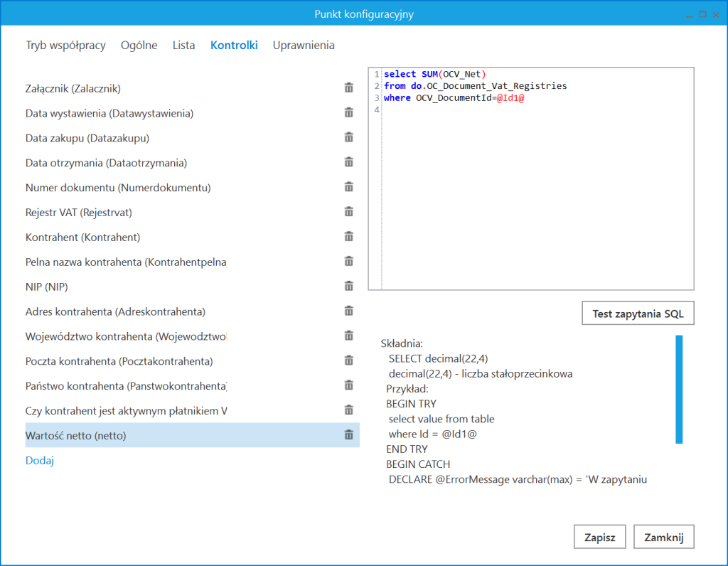The width and height of the screenshot is (728, 566).
Task: Switch to the Tryb współpracy tab
Action: click(66, 45)
